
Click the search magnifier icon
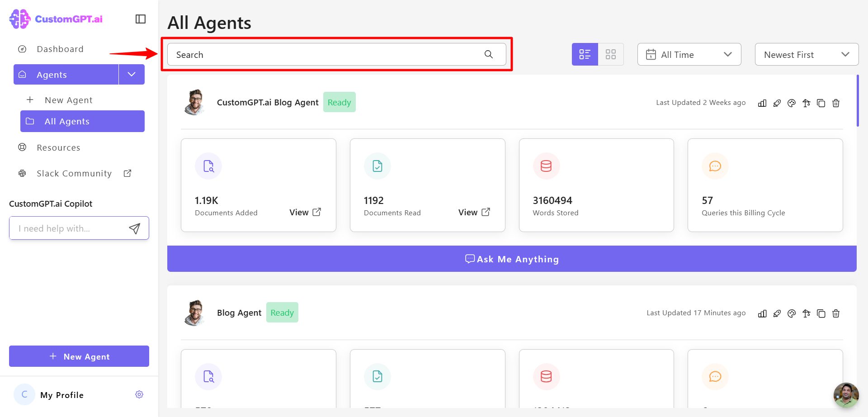pyautogui.click(x=489, y=54)
